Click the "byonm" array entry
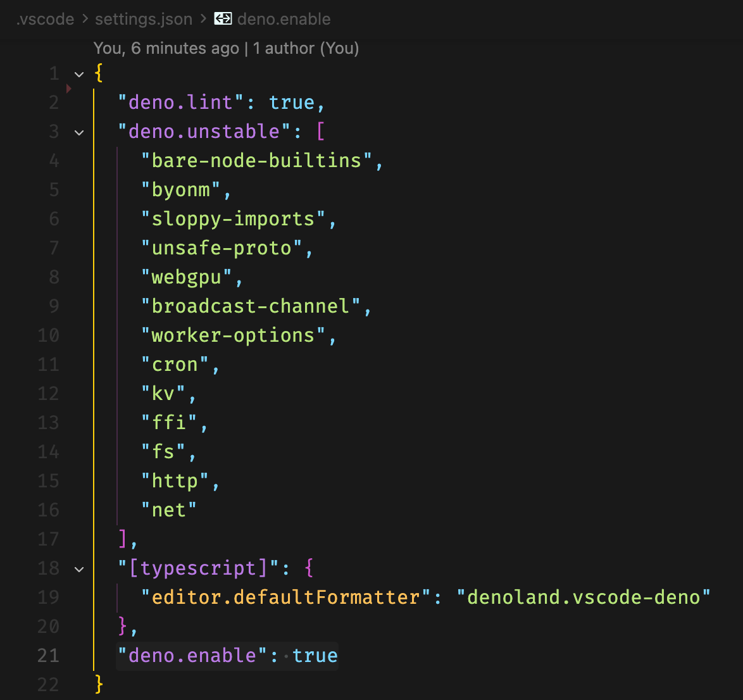Screen dimensions: 743x700 point(180,190)
